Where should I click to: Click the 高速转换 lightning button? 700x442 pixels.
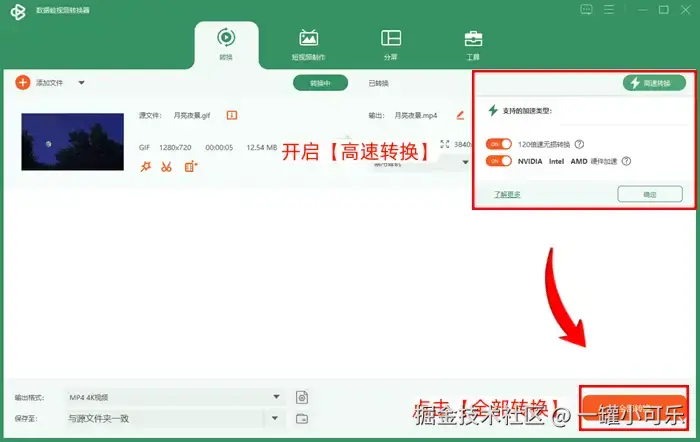click(x=654, y=83)
